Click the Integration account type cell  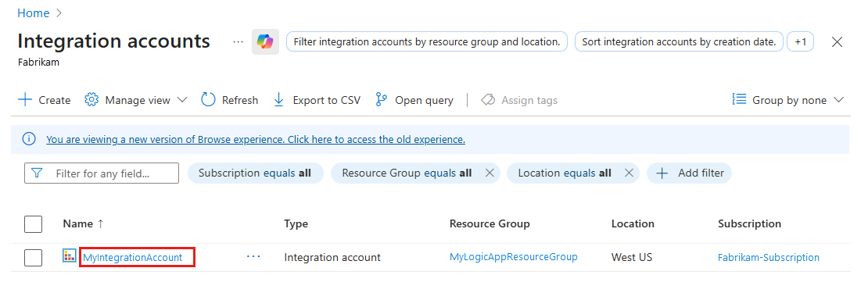(x=332, y=257)
